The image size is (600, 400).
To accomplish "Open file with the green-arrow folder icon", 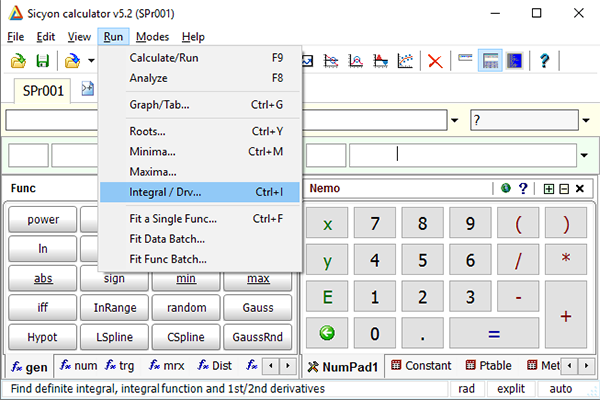I will click(18, 60).
